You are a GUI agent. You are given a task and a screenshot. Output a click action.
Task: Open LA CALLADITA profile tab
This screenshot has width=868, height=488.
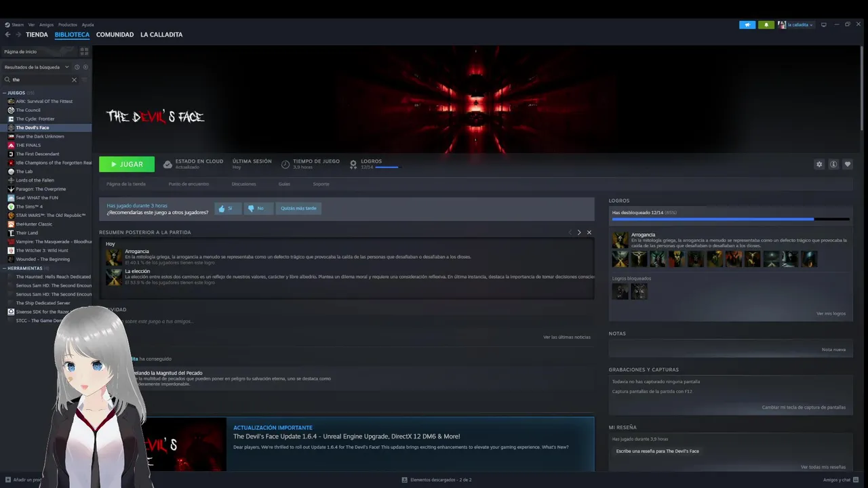[x=161, y=35]
